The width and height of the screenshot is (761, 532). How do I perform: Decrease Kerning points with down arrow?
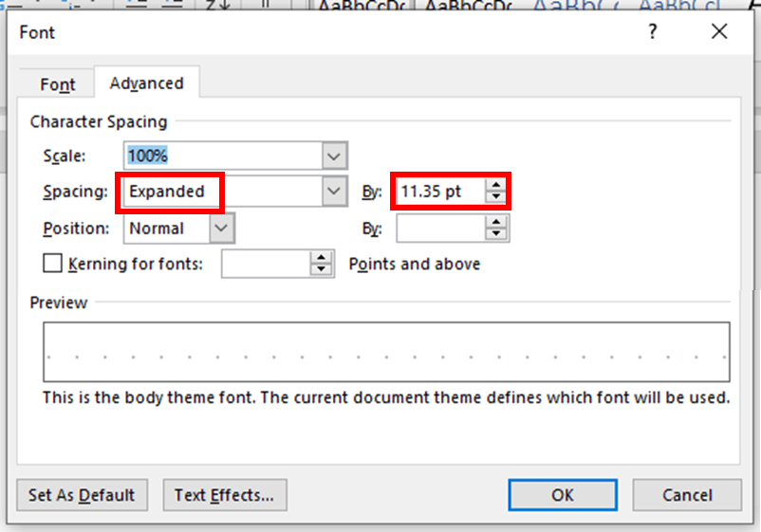click(323, 270)
